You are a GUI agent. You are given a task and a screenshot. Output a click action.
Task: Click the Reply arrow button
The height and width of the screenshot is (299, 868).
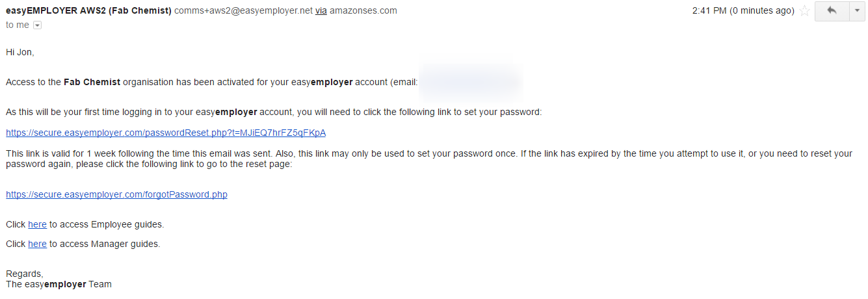click(831, 11)
